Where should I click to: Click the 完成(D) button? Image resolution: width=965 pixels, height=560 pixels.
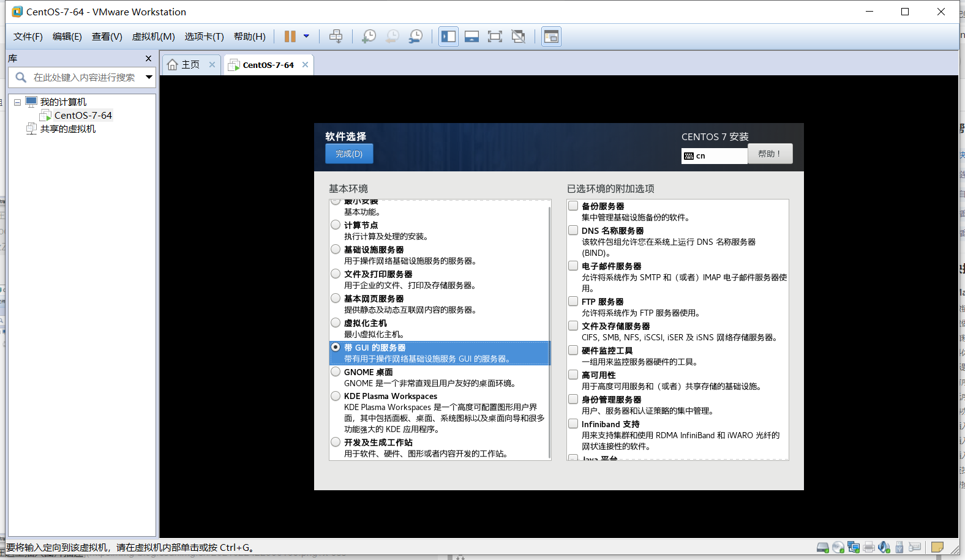(349, 154)
